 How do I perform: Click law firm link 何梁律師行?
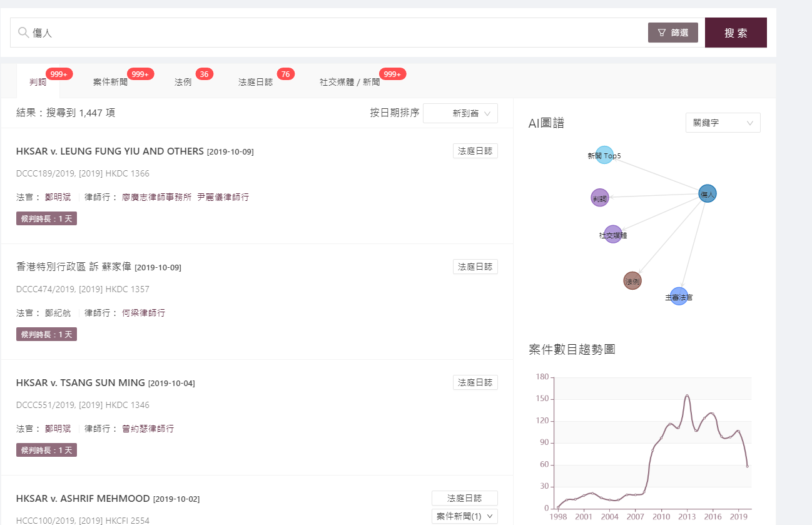click(143, 313)
